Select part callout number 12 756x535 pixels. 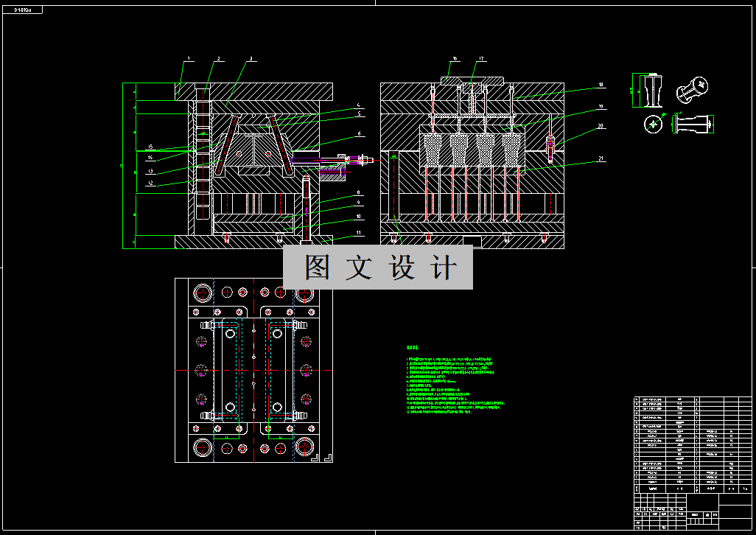tap(150, 183)
